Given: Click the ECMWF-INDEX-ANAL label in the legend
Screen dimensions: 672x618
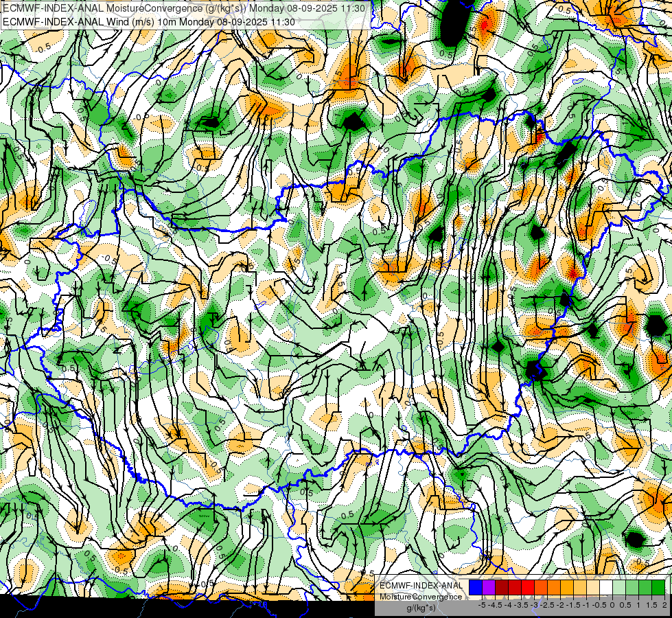Looking at the screenshot, I should tap(421, 586).
